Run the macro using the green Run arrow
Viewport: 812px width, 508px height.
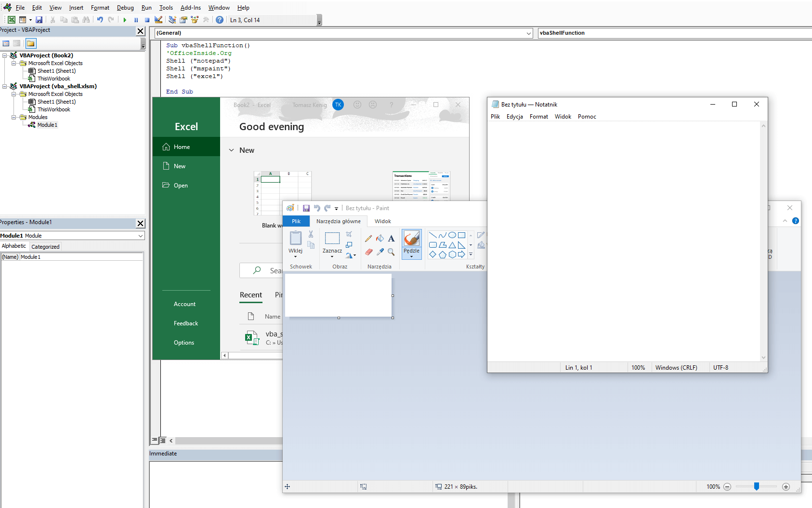pos(125,20)
